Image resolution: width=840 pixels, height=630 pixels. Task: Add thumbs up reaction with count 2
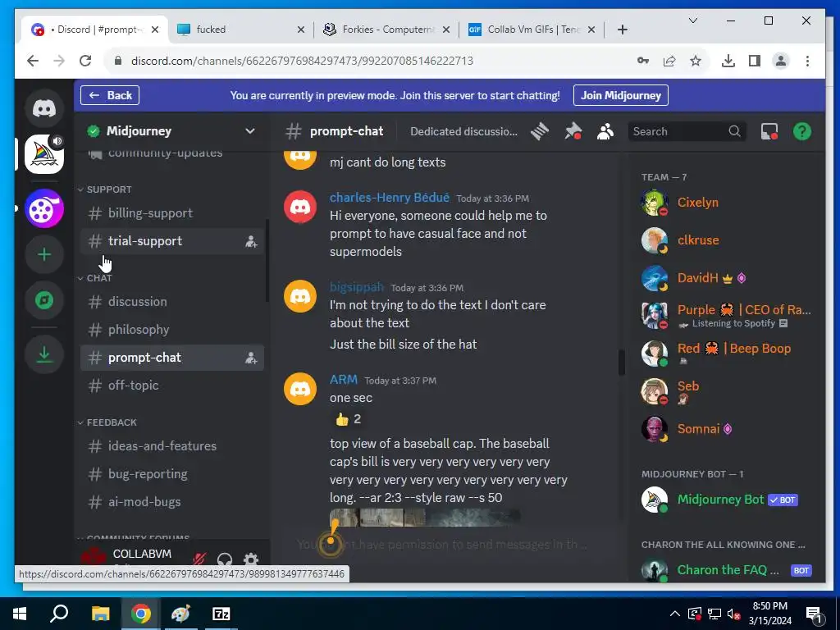point(348,419)
